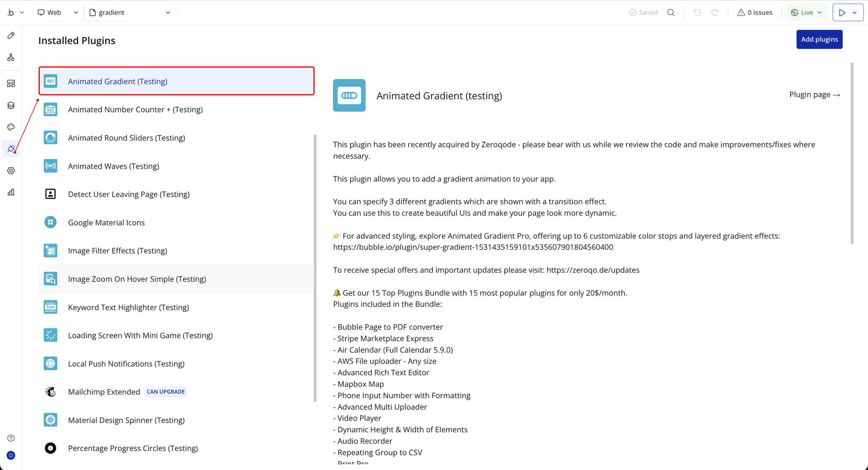Viewport: 868px width, 470px height.
Task: Open the Design tab pencil icon
Action: 11,36
